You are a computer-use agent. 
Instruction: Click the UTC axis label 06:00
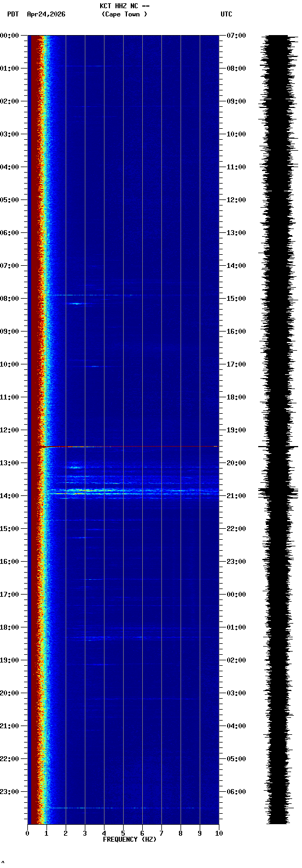(x=236, y=792)
